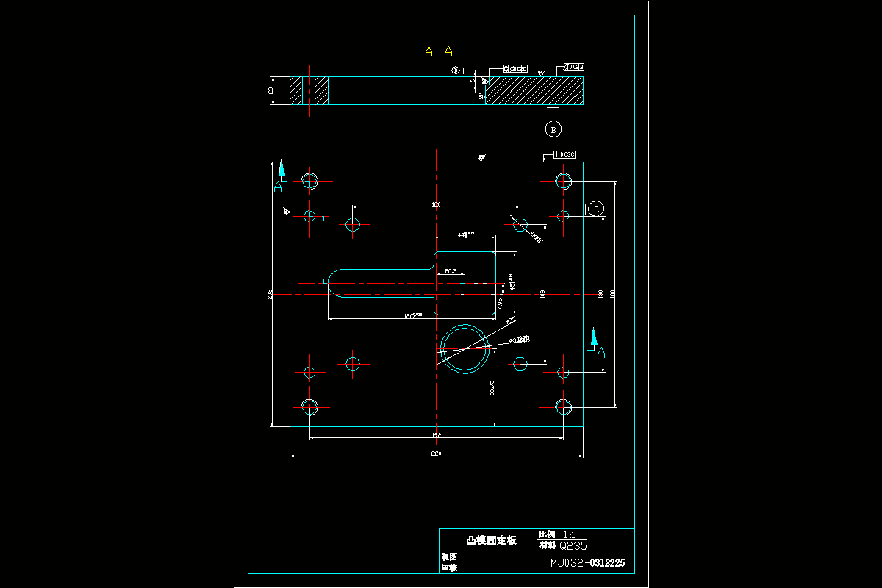Image resolution: width=882 pixels, height=588 pixels.
Task: Select the 20 thickness dimension in section view
Action: tap(271, 91)
